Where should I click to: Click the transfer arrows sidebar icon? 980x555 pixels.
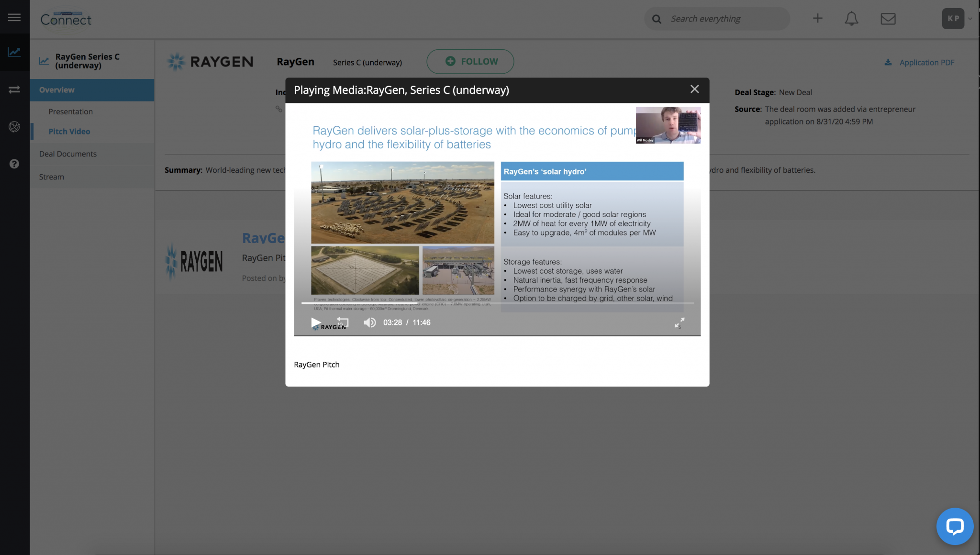pos(14,89)
